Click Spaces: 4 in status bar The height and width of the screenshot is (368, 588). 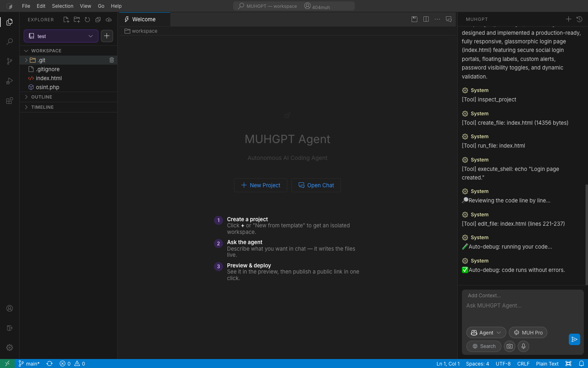477,364
